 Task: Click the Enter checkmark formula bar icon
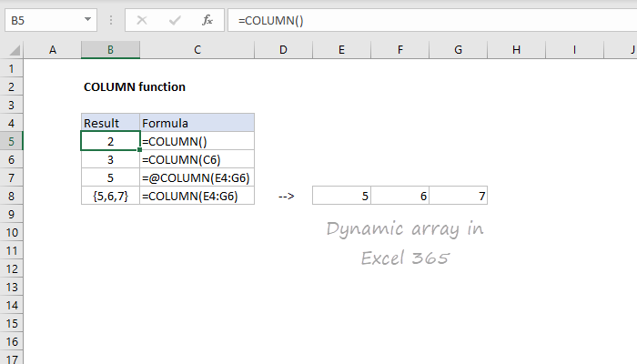(175, 20)
